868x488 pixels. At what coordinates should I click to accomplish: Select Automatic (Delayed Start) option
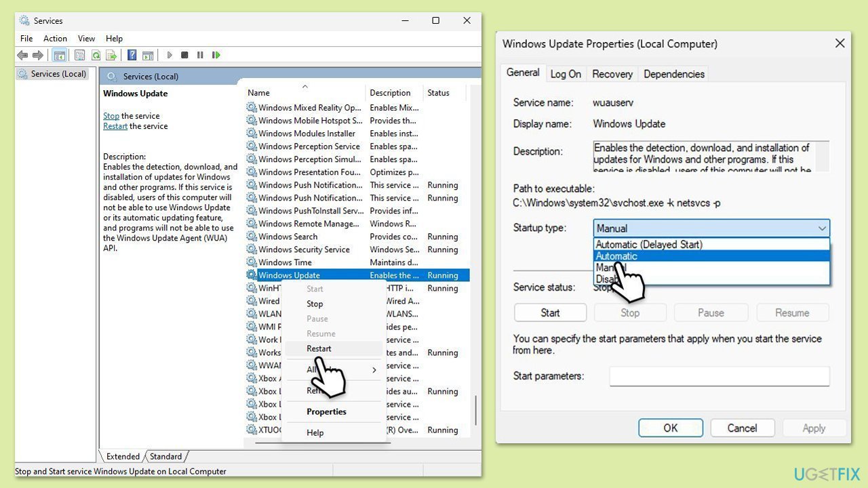(711, 245)
